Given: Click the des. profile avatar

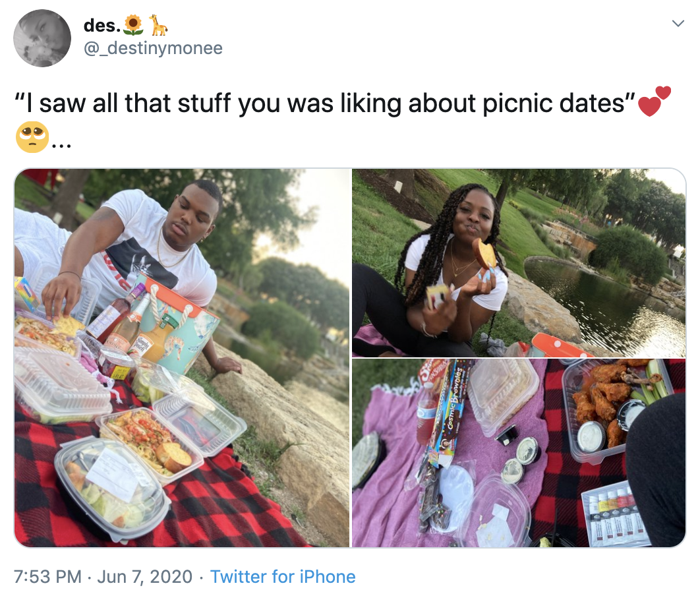Looking at the screenshot, I should [42, 38].
